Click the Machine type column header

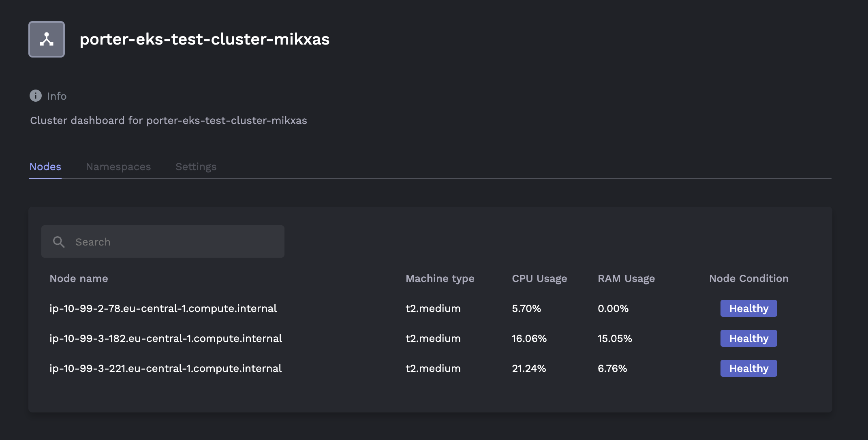tap(440, 278)
